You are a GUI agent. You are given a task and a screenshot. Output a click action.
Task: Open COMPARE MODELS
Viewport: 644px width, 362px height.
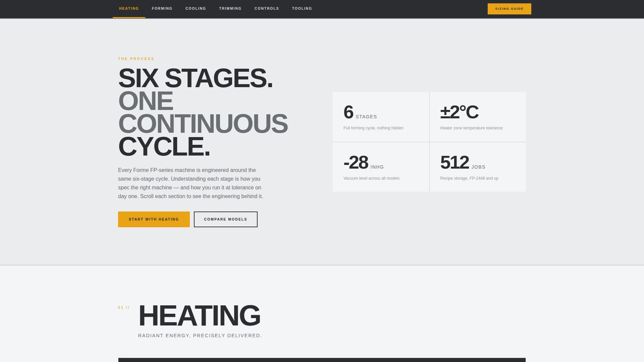[x=225, y=219]
